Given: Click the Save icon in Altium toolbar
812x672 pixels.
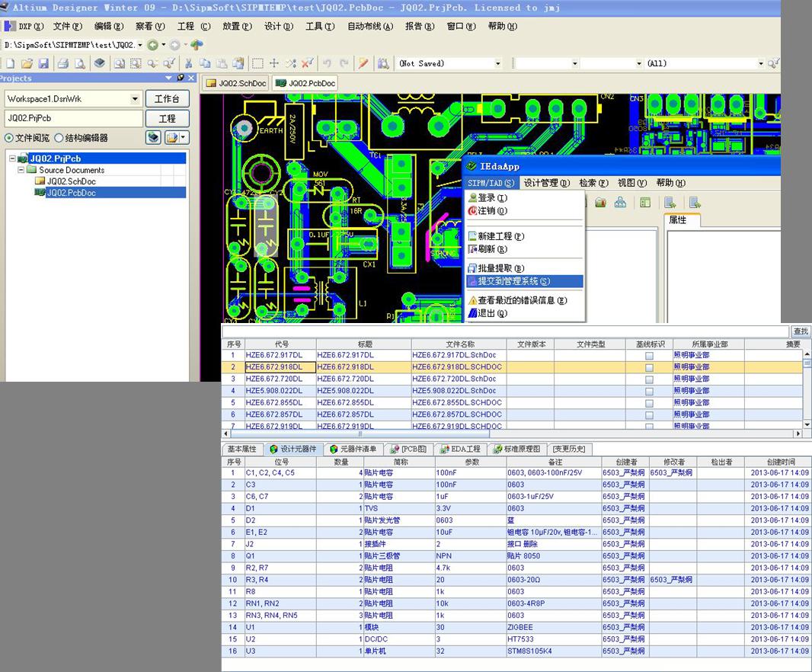Looking at the screenshot, I should point(43,64).
